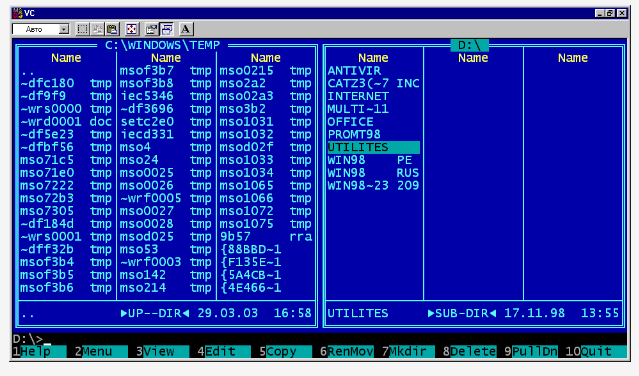Click the C:\WINDOWS\TEMP panel title

(162, 45)
